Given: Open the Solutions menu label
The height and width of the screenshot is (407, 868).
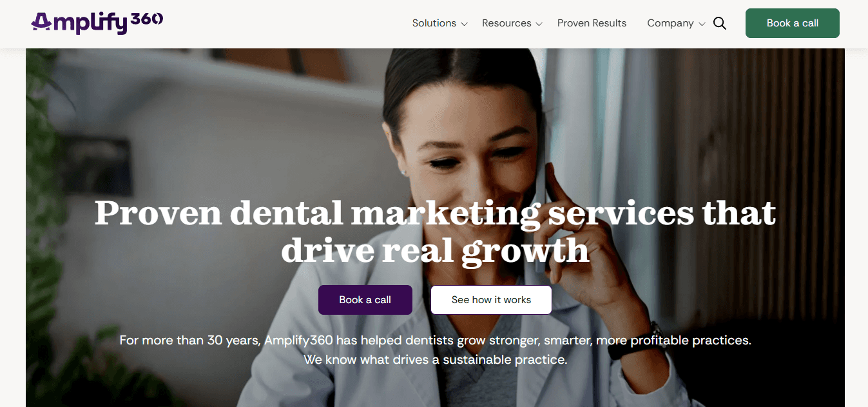Looking at the screenshot, I should [434, 23].
